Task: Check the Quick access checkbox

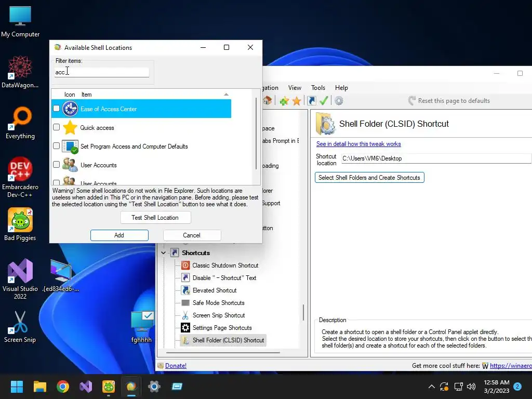Action: 56,127
